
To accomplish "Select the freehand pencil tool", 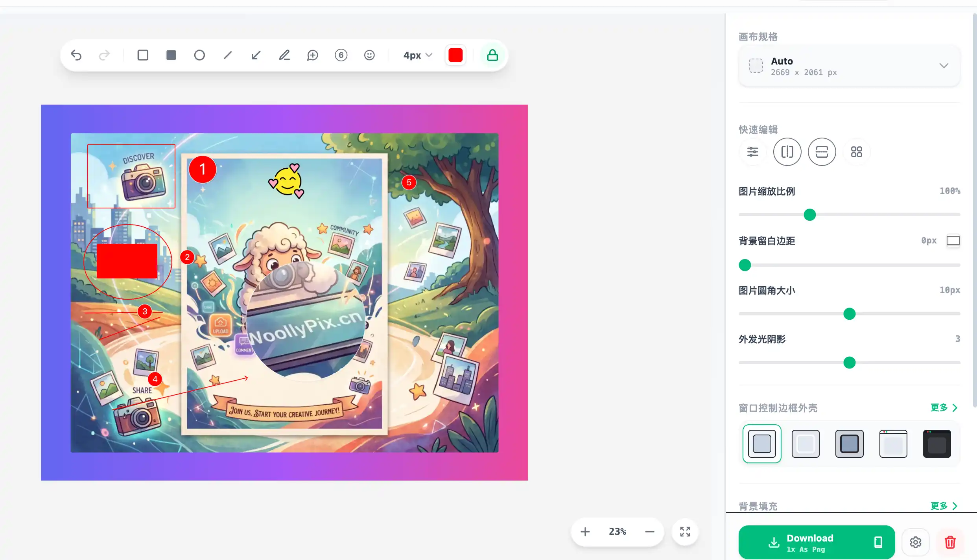I will coord(284,55).
